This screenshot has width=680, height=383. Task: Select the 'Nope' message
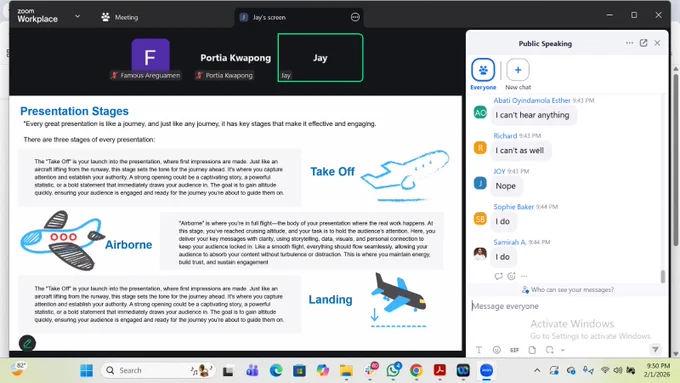(x=506, y=186)
